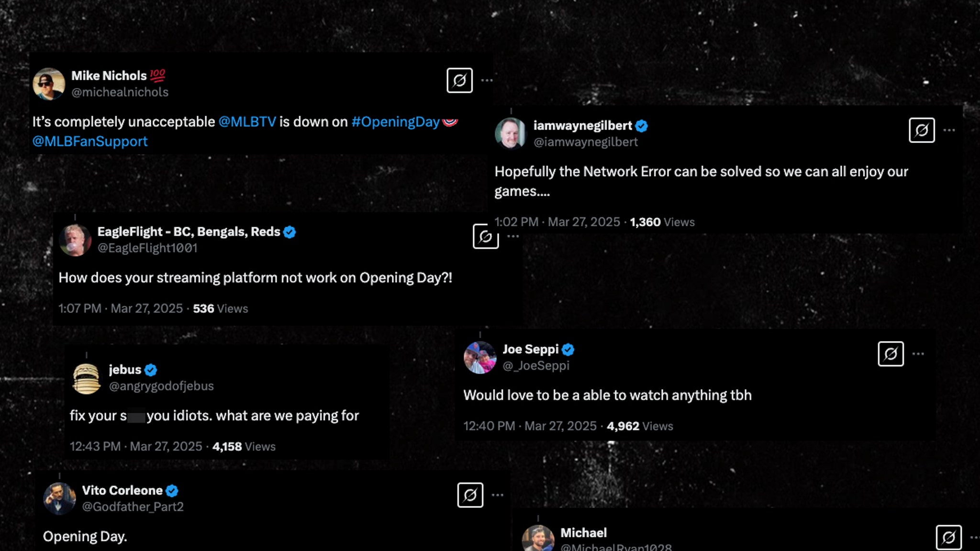Click the Grok icon on iamwaynegilbert's tweet
This screenshot has width=980, height=551.
click(922, 130)
